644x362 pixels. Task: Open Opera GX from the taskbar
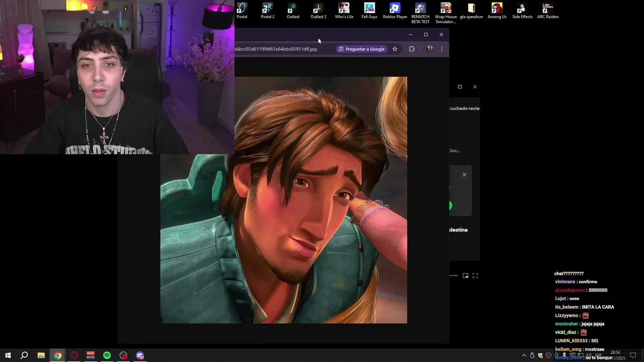tap(74, 355)
